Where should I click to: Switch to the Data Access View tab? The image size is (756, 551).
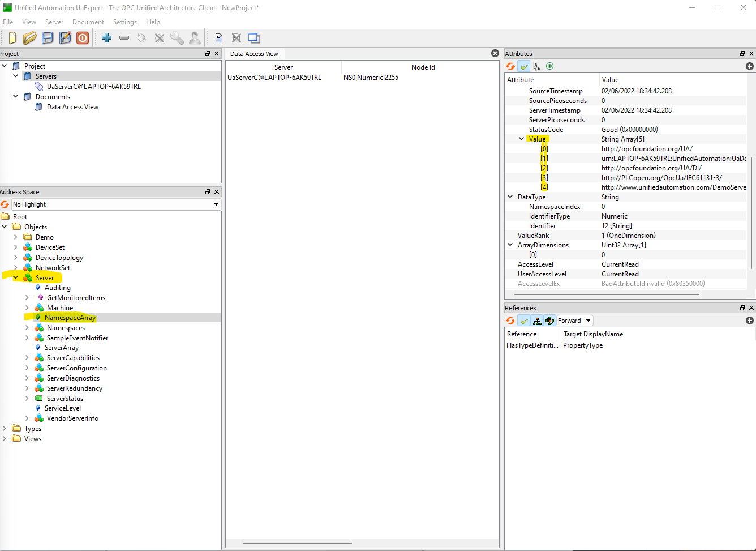254,53
